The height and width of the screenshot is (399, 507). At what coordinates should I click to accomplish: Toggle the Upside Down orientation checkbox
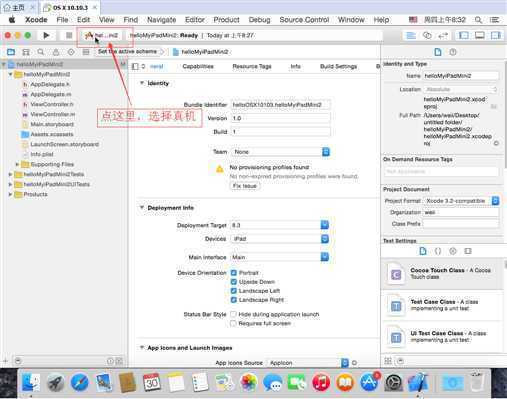pyautogui.click(x=234, y=282)
